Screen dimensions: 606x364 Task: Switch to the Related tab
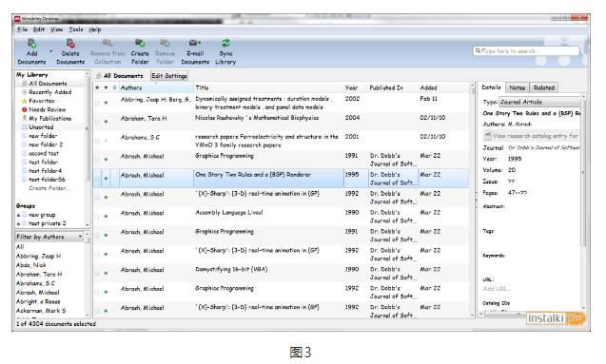pyautogui.click(x=544, y=87)
